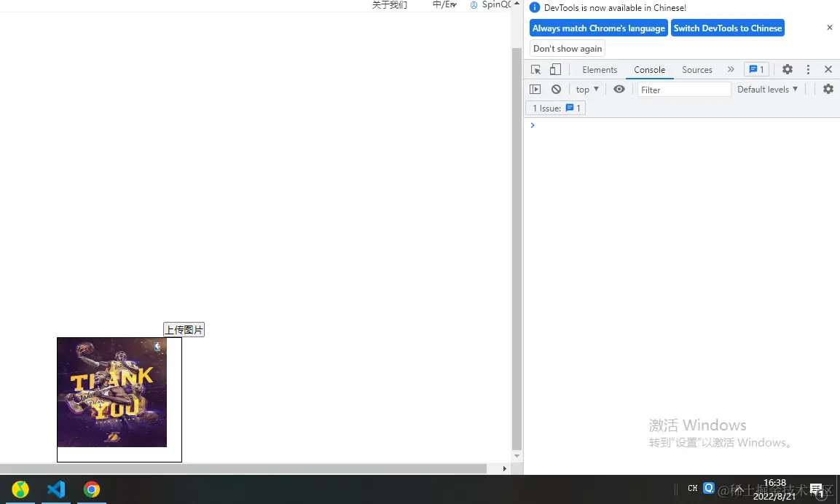The image size is (840, 504).
Task: Toggle the live expression eye icon
Action: coord(619,90)
